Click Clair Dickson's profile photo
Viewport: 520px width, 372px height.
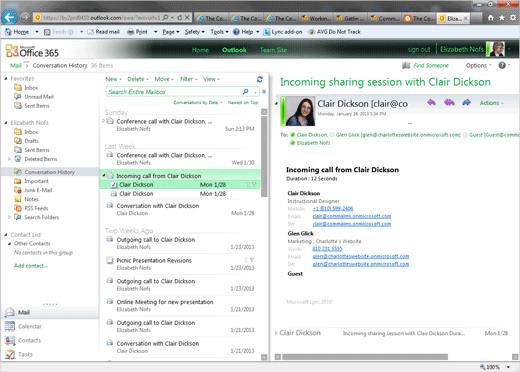tap(300, 112)
